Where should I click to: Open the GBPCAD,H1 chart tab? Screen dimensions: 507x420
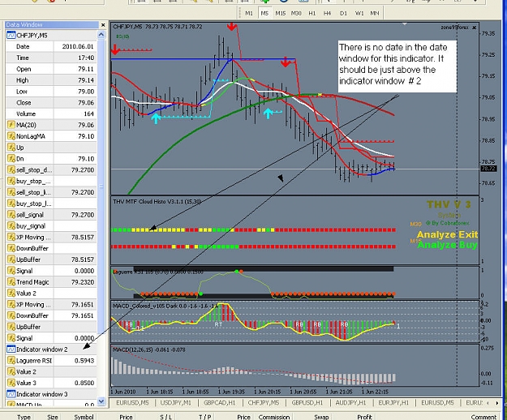click(219, 402)
